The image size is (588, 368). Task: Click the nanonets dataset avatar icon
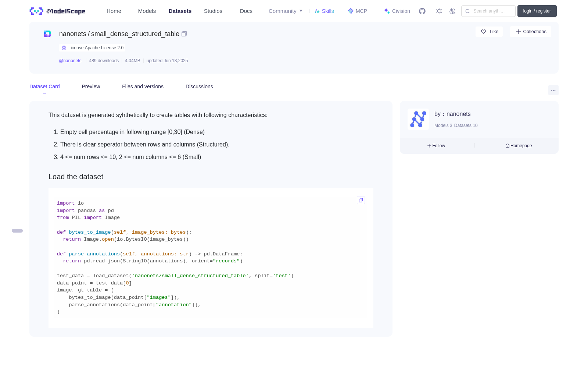pyautogui.click(x=47, y=34)
